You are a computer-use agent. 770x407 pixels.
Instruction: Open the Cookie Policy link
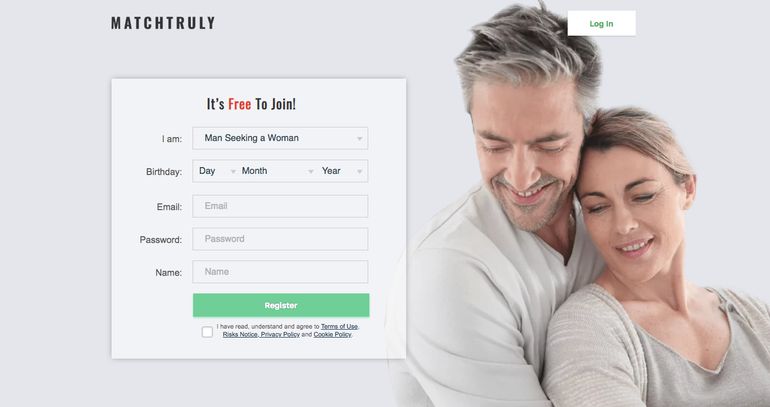pos(332,334)
